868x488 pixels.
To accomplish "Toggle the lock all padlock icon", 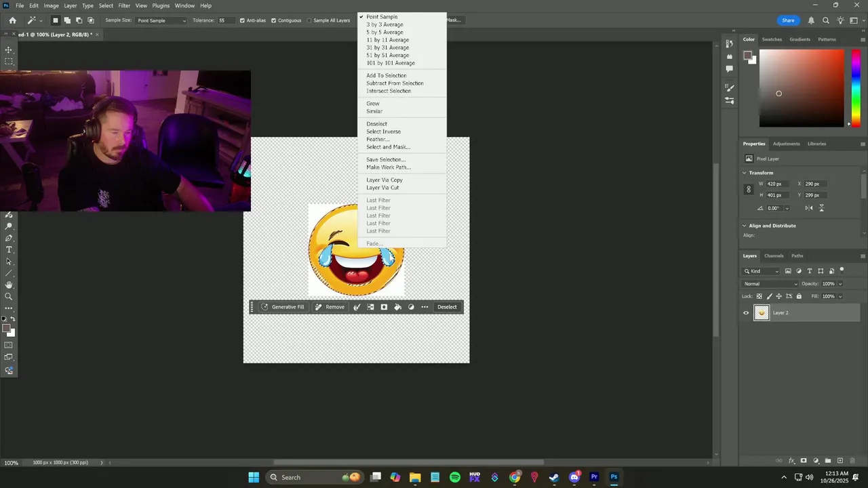I will pyautogui.click(x=799, y=296).
